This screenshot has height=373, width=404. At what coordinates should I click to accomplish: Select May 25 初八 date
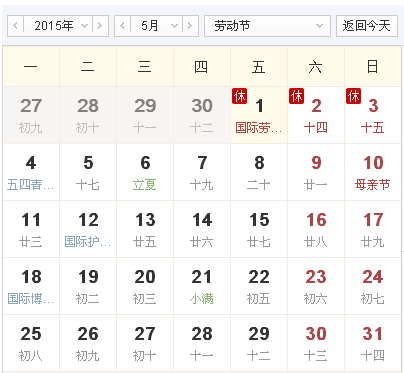point(31,343)
